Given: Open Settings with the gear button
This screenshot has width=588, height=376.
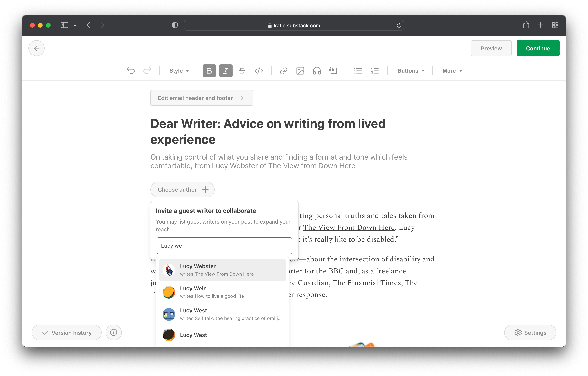Looking at the screenshot, I should click(530, 333).
